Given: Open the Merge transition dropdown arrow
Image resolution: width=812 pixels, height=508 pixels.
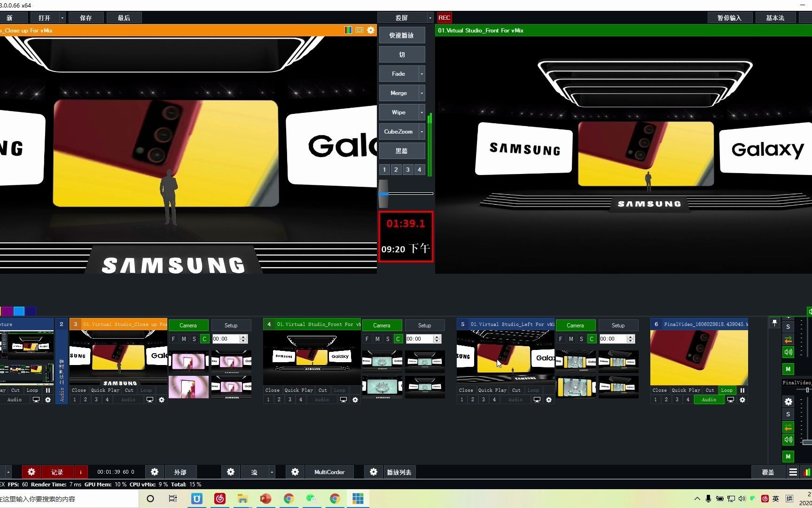Looking at the screenshot, I should click(422, 93).
